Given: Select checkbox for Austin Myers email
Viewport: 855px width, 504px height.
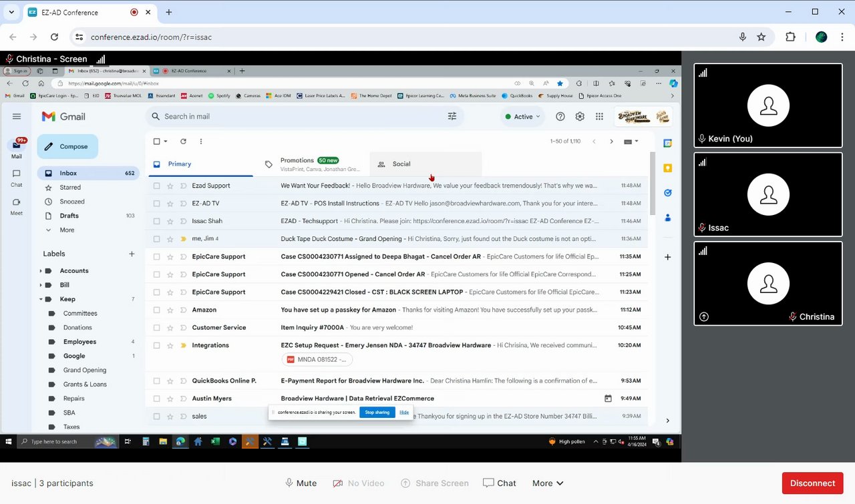Looking at the screenshot, I should tap(157, 399).
